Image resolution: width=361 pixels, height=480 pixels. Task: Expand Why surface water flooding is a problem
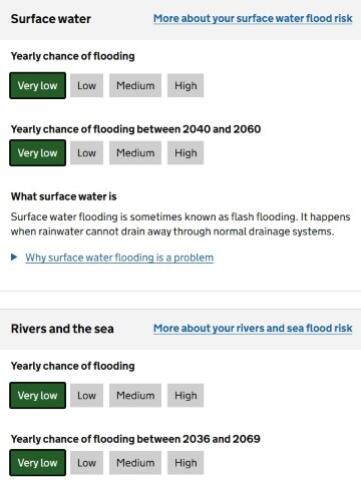tap(119, 258)
